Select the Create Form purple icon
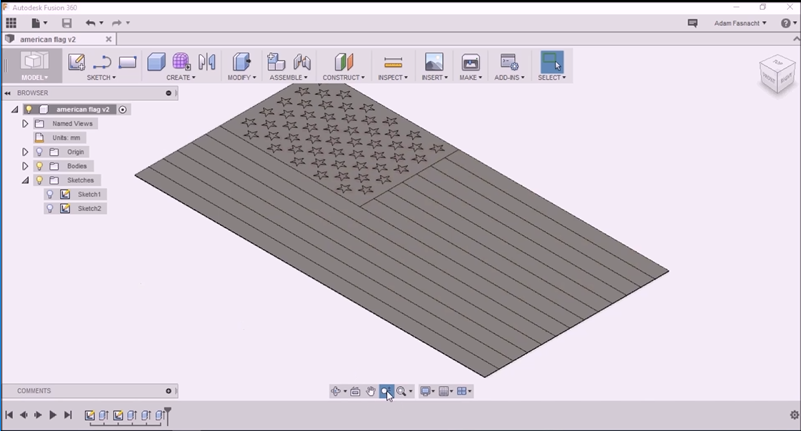Screen dimensions: 801x431 click(181, 62)
